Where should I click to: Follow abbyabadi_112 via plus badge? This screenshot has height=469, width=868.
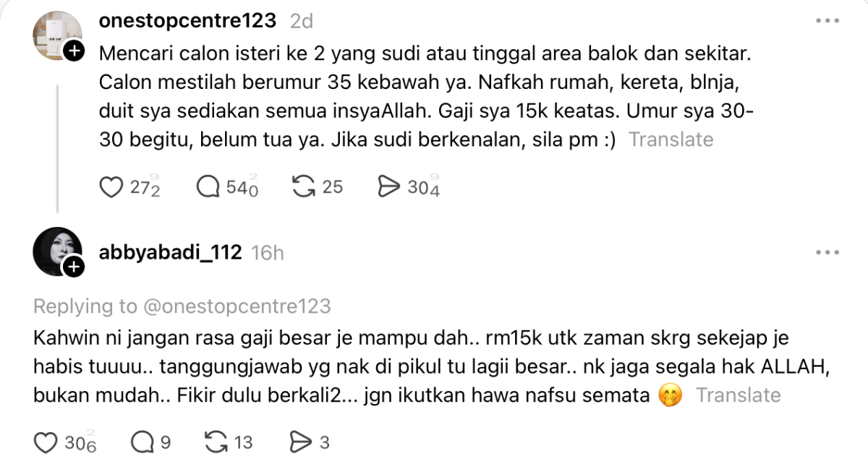coord(74,267)
